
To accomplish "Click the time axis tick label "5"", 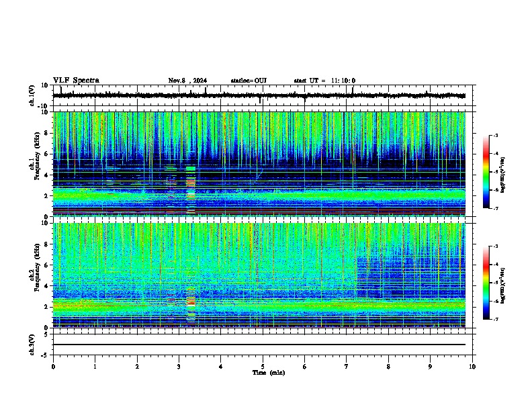I will (263, 367).
